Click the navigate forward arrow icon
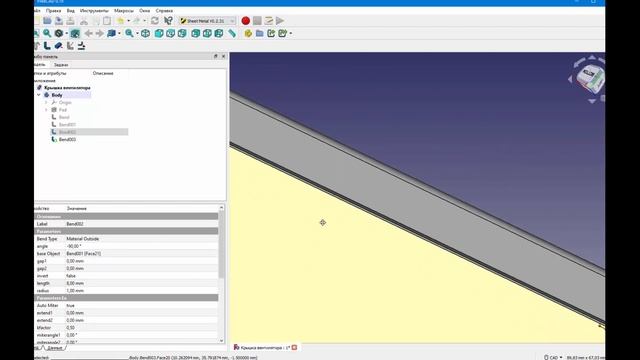 point(100,33)
